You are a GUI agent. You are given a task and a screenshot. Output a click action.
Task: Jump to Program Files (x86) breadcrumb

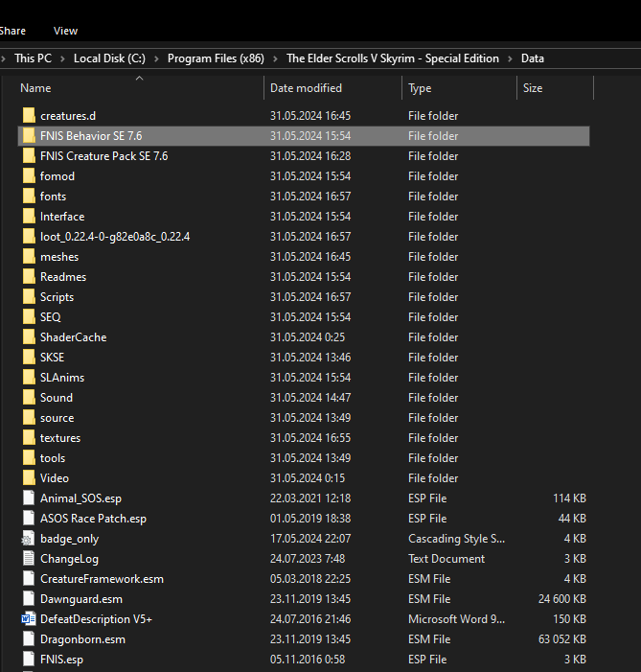(216, 58)
